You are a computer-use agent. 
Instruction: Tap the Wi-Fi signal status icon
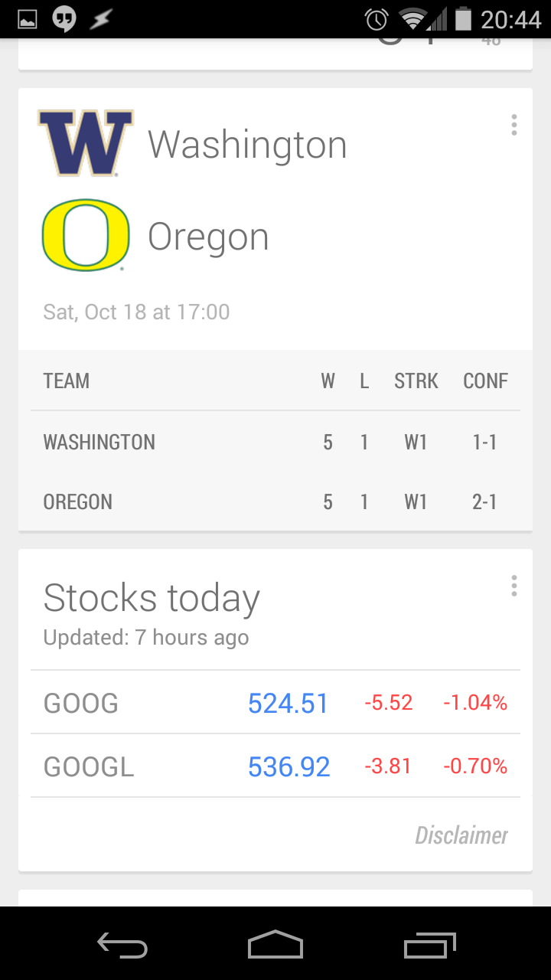click(414, 20)
